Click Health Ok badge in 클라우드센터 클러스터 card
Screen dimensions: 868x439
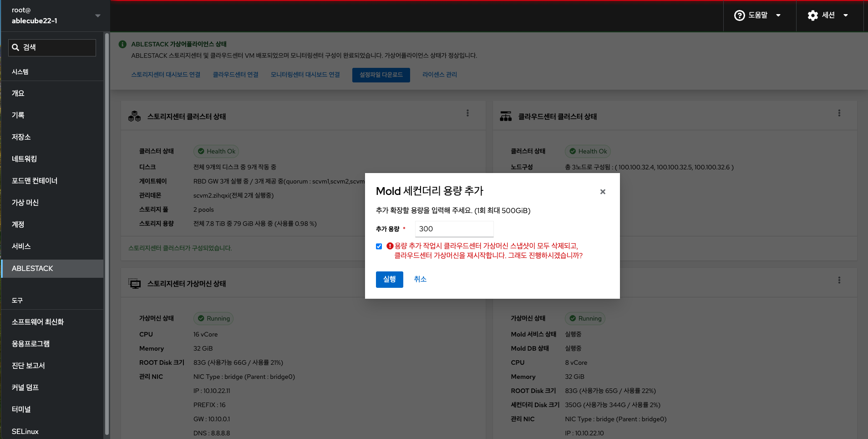click(x=588, y=151)
